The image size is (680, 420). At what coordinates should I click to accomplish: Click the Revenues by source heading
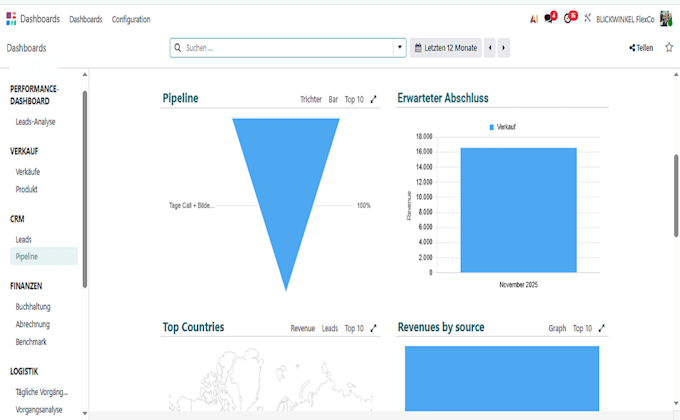441,327
